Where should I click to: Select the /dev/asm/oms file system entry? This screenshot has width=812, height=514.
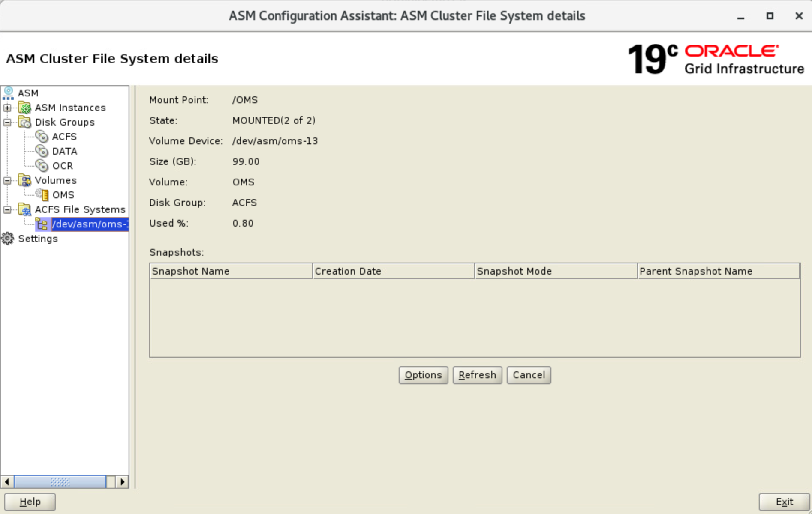(90, 224)
